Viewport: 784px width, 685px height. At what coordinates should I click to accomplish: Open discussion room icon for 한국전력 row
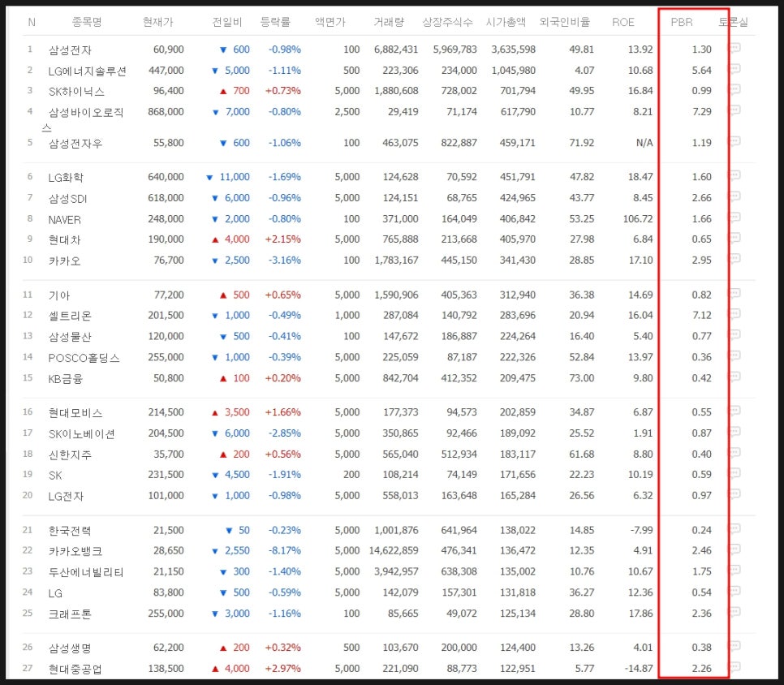734,529
